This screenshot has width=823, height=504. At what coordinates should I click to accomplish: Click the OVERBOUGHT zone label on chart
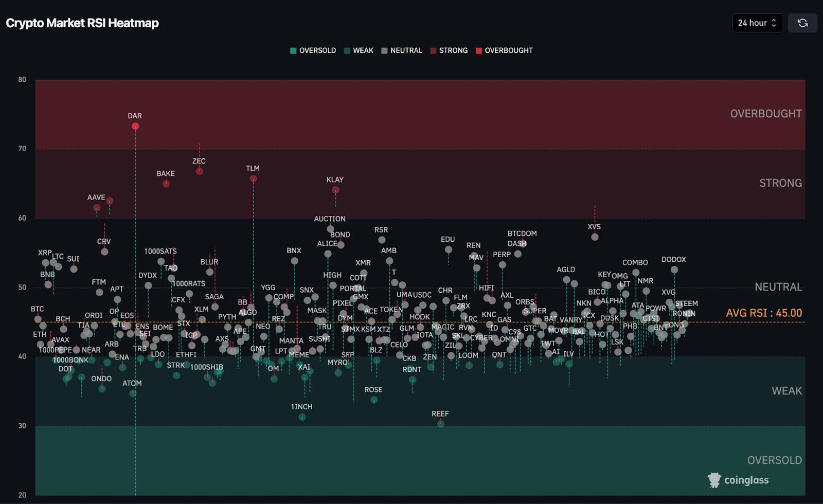766,114
